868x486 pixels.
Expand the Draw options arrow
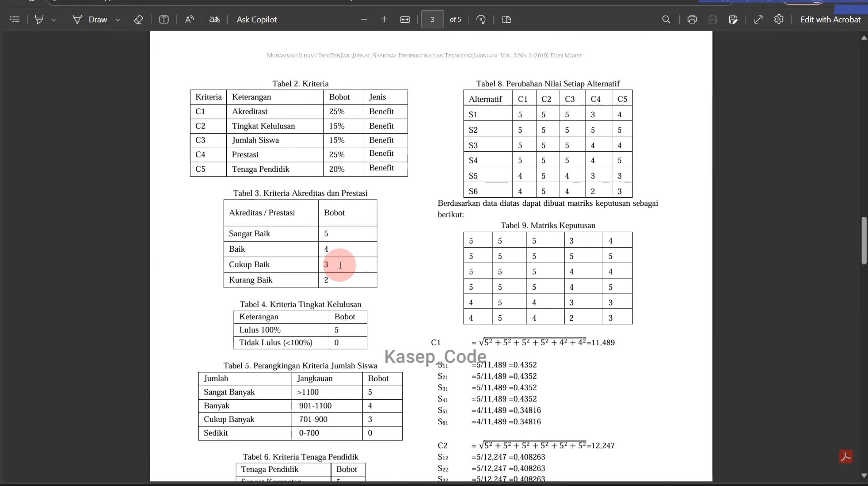(x=118, y=20)
